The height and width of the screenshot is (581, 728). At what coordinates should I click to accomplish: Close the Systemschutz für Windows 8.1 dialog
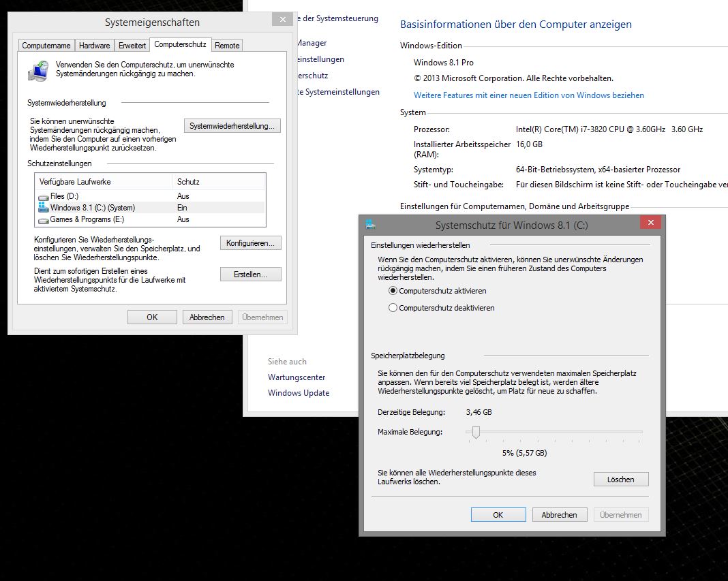[x=650, y=222]
